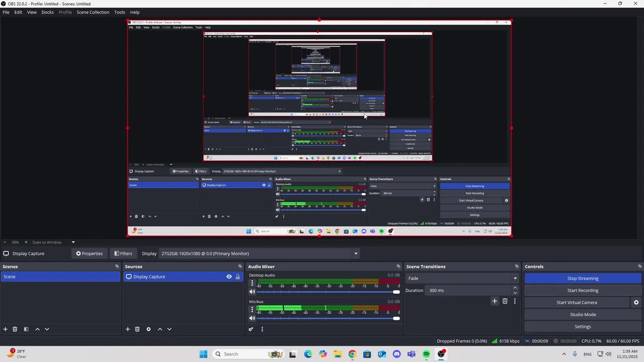Screen dimensions: 644x362
Task: Pop out the Controls dock
Action: coord(639,266)
